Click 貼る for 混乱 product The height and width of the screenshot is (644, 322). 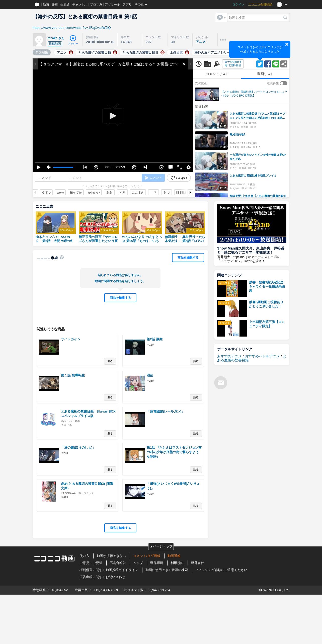(x=196, y=397)
